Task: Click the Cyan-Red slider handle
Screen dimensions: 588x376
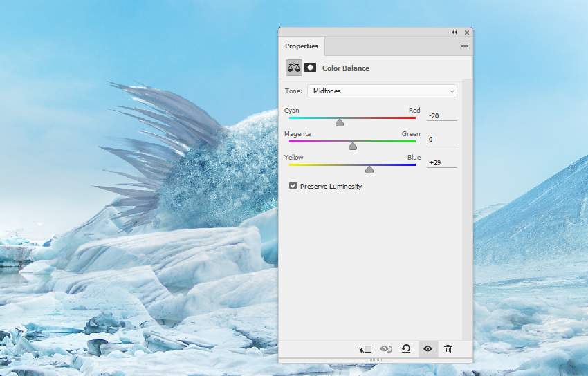Action: (340, 122)
